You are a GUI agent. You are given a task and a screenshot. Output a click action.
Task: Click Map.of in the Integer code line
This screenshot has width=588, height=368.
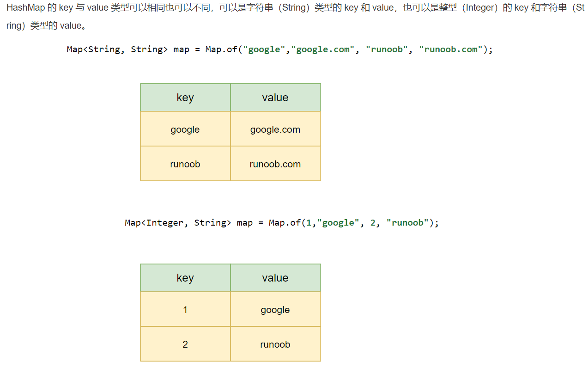click(x=285, y=223)
